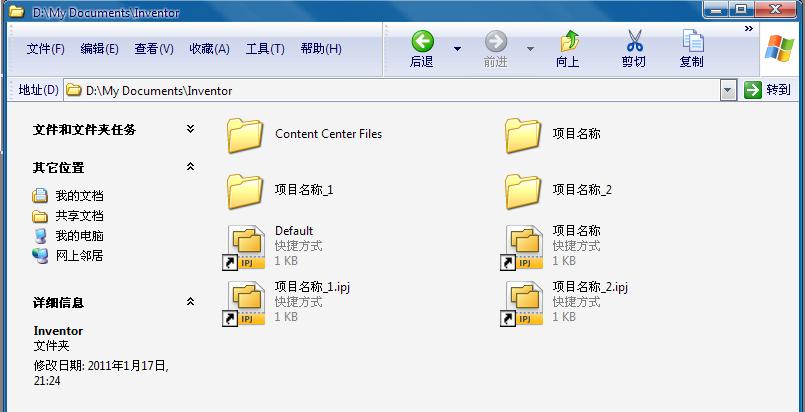This screenshot has height=412, width=805.
Task: Open the address bar dropdown arrow
Action: tap(728, 90)
